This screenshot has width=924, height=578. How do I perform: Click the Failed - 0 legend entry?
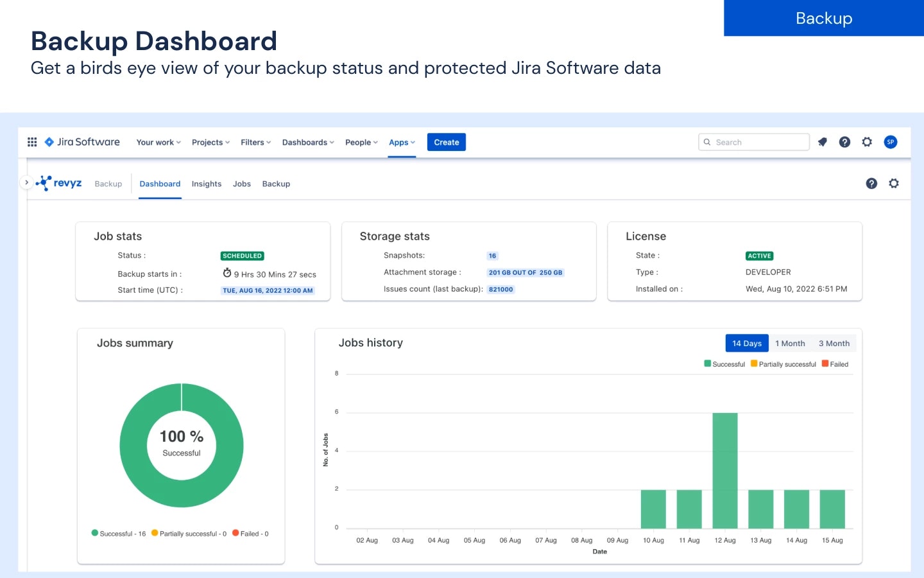point(250,534)
